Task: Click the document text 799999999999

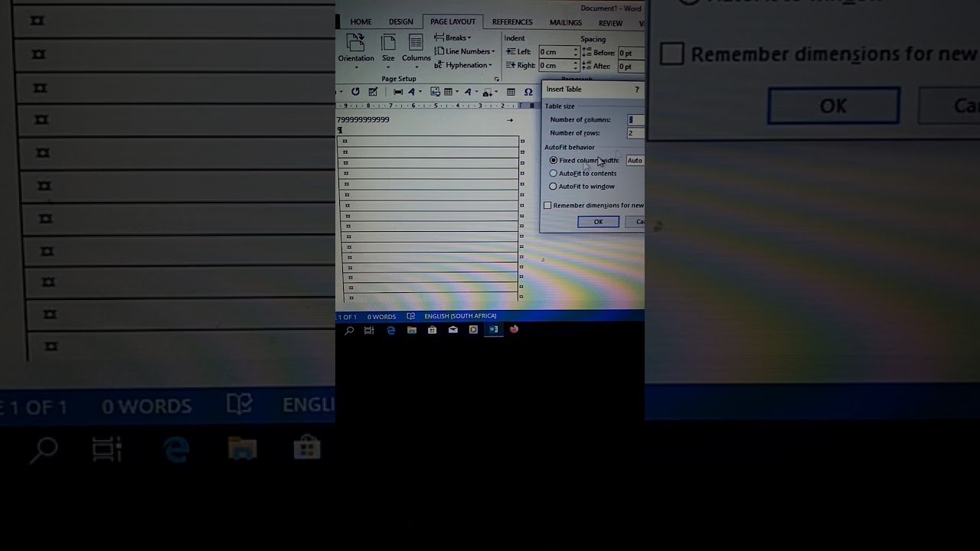Action: click(x=363, y=119)
